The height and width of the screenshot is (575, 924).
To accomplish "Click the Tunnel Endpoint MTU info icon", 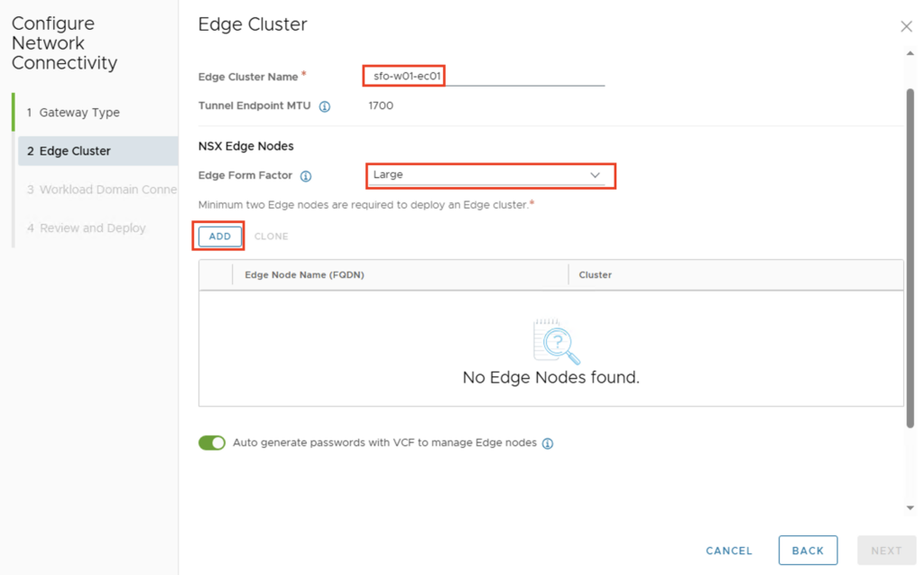I will 325,107.
